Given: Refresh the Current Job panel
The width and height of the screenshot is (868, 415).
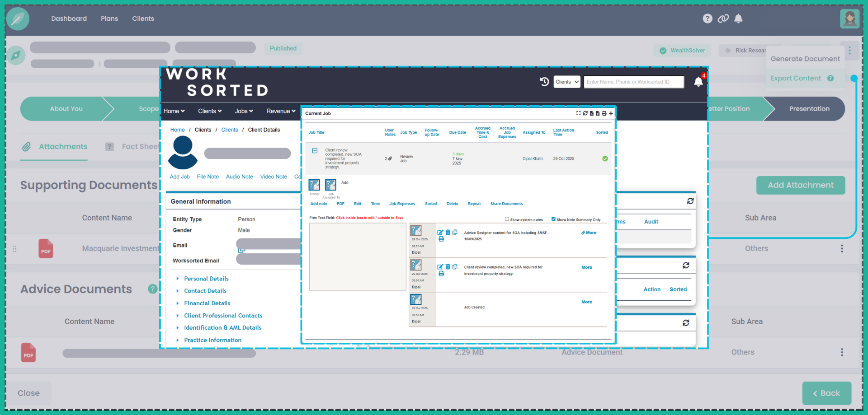Looking at the screenshot, I should coord(585,113).
